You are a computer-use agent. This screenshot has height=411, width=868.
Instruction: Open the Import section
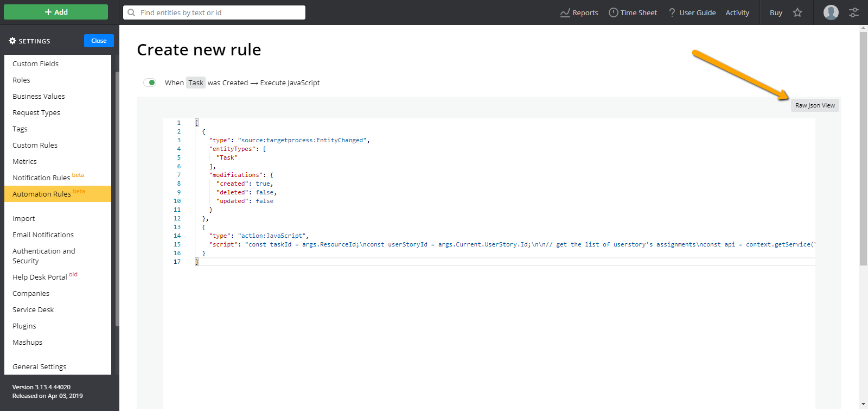(x=58, y=218)
